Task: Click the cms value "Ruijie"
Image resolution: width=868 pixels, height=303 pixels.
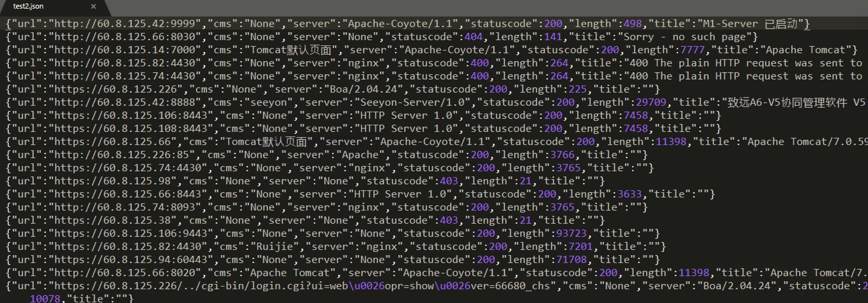Action: click(x=274, y=247)
